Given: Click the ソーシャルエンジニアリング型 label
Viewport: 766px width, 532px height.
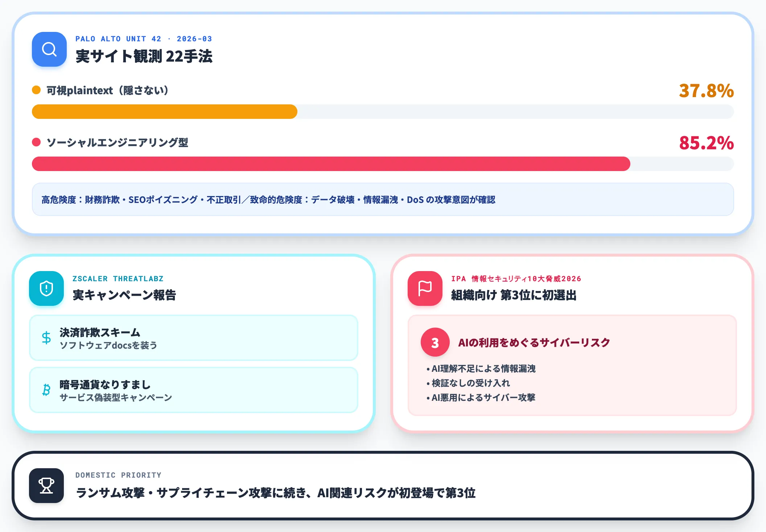Looking at the screenshot, I should pyautogui.click(x=118, y=142).
